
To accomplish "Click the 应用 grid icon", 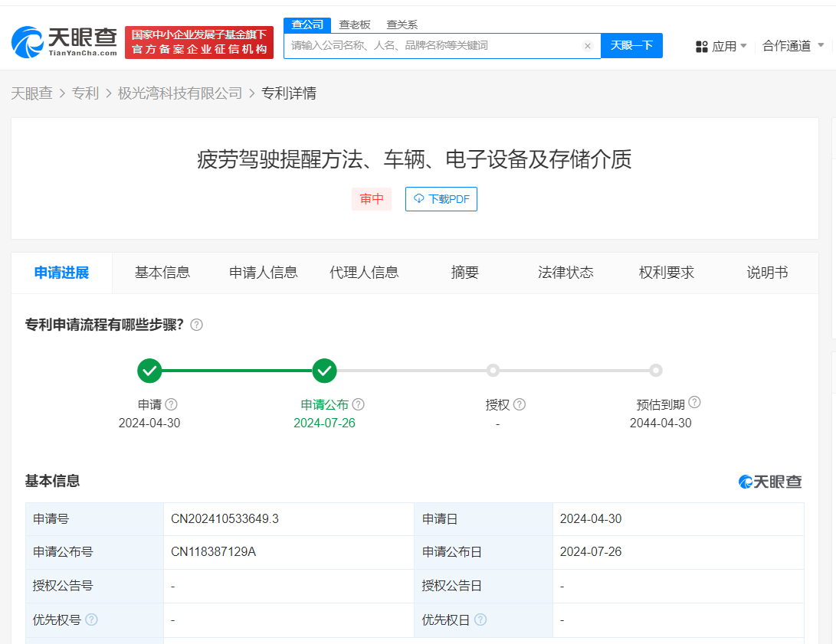I will pyautogui.click(x=702, y=46).
